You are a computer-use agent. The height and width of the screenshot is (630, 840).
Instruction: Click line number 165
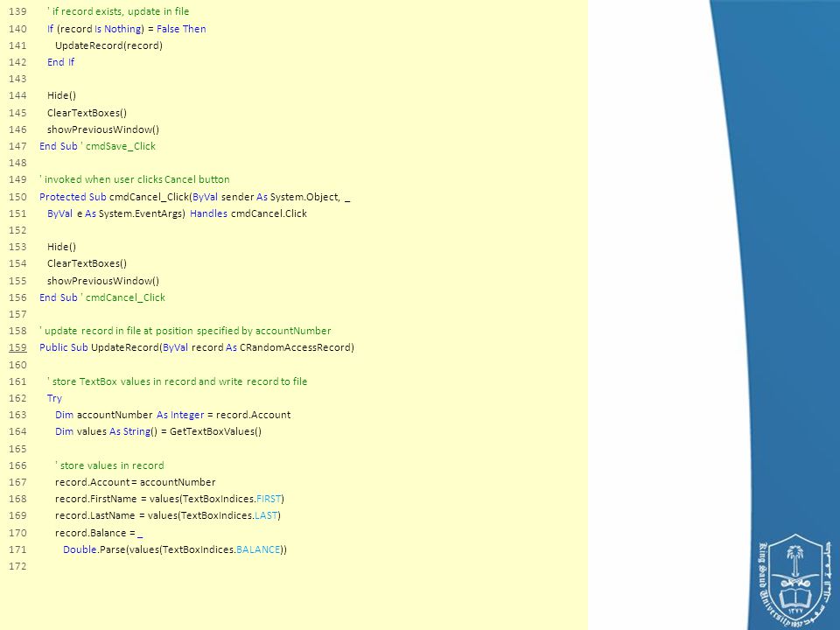[17, 449]
